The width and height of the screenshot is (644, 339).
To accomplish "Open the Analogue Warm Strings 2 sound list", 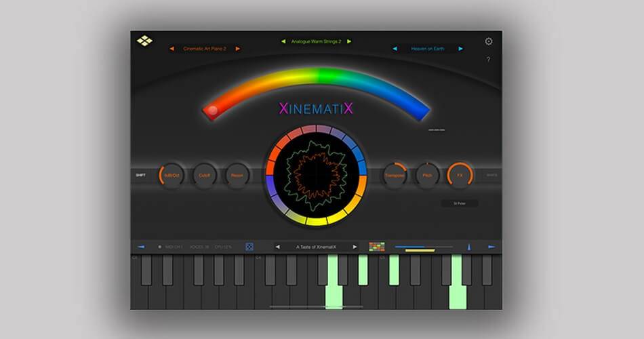I will (316, 41).
